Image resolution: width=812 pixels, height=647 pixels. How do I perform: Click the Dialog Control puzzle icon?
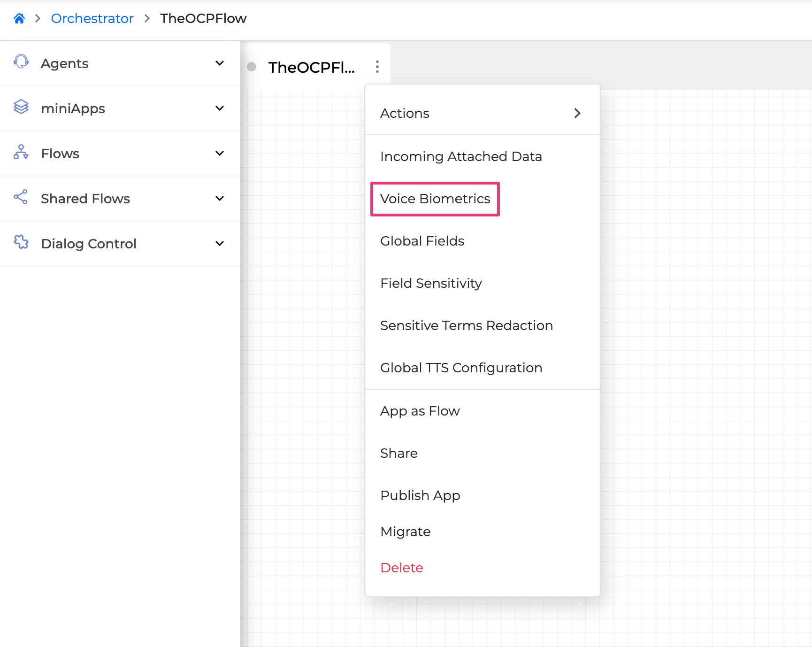tap(21, 242)
